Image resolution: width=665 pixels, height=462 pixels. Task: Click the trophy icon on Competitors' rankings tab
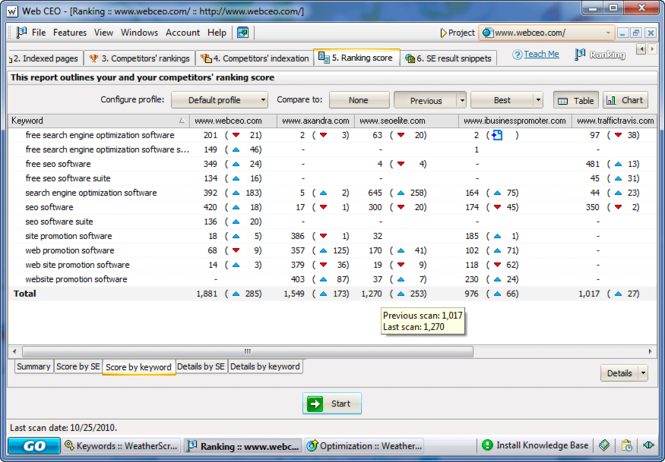pos(94,59)
